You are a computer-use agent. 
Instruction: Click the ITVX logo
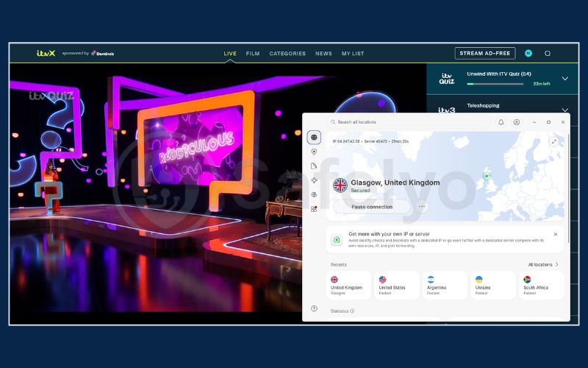46,53
